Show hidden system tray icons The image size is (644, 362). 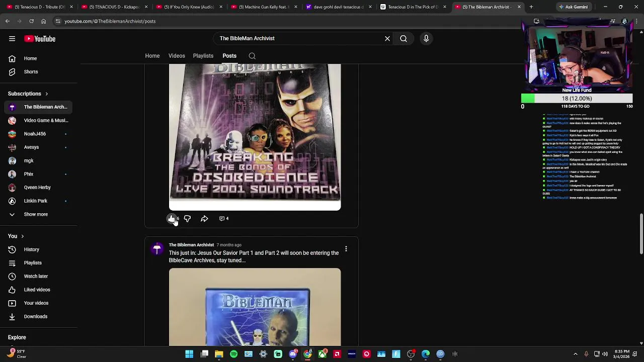tap(576, 354)
